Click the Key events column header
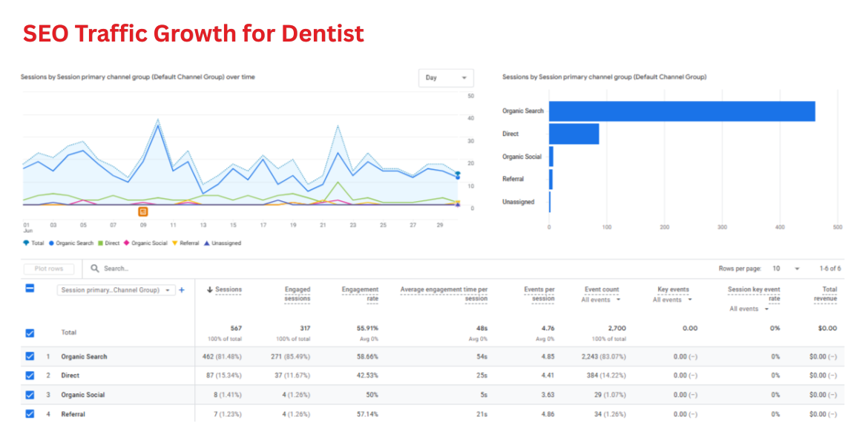This screenshot has width=868, height=440. [673, 289]
